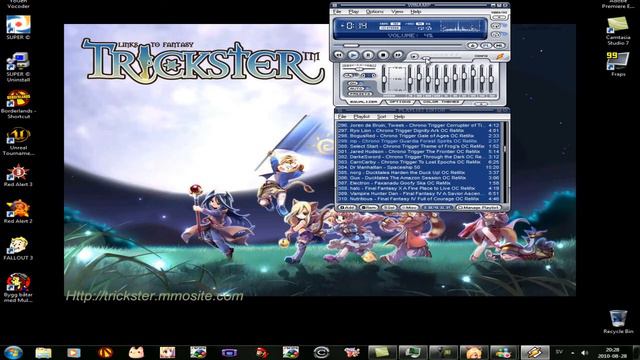This screenshot has height=360, width=640.
Task: Select the Bygg båtar med Mul desktop icon
Action: (x=18, y=287)
